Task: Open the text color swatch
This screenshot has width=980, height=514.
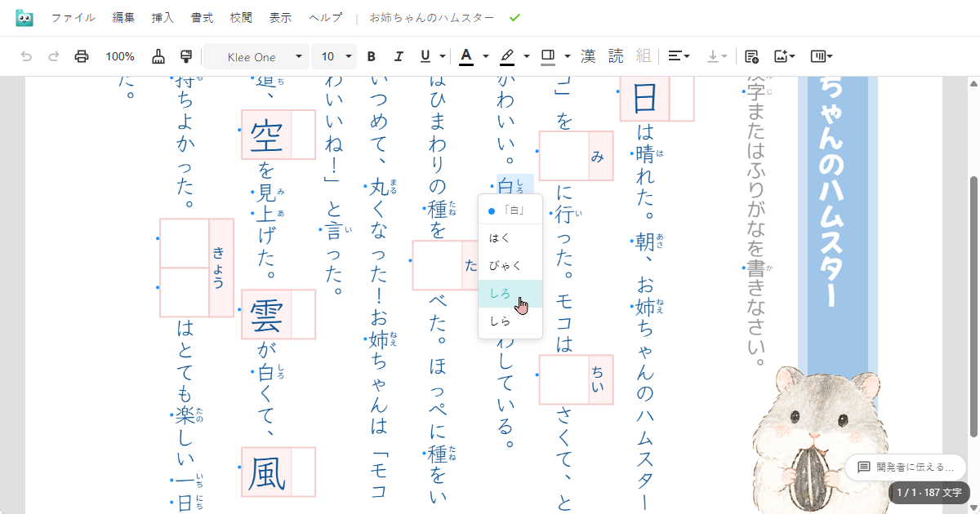Action: coord(465,56)
